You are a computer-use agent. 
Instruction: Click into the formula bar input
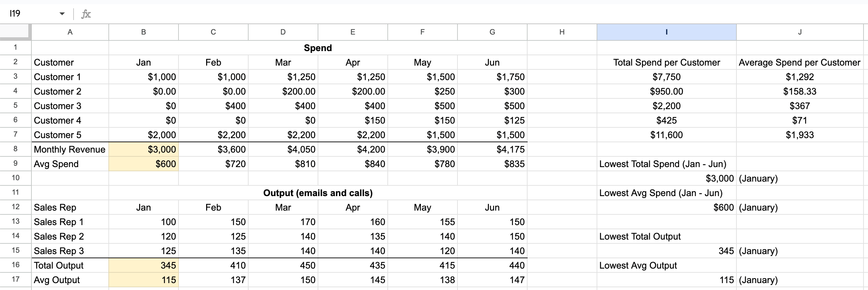[449, 14]
